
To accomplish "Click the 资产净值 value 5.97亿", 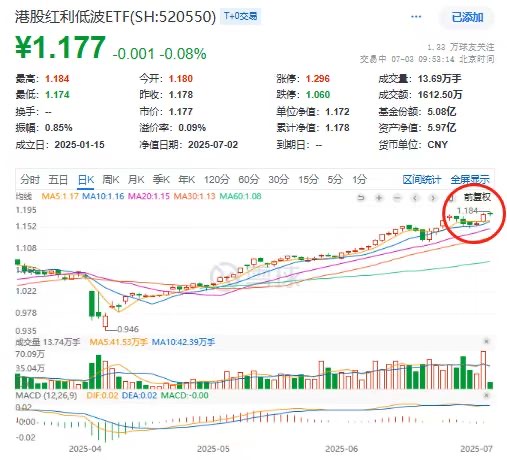I will 442,128.
